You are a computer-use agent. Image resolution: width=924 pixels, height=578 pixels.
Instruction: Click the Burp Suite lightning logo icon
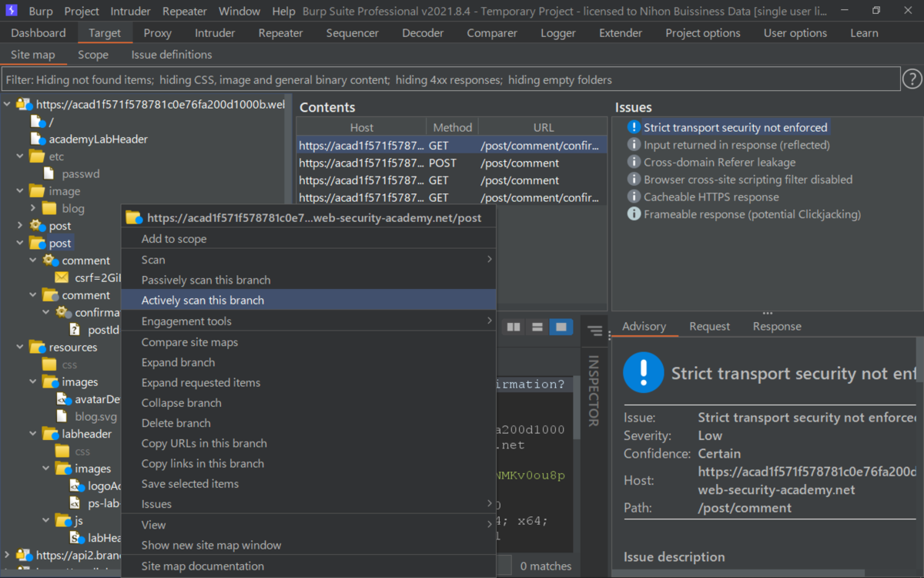click(12, 11)
